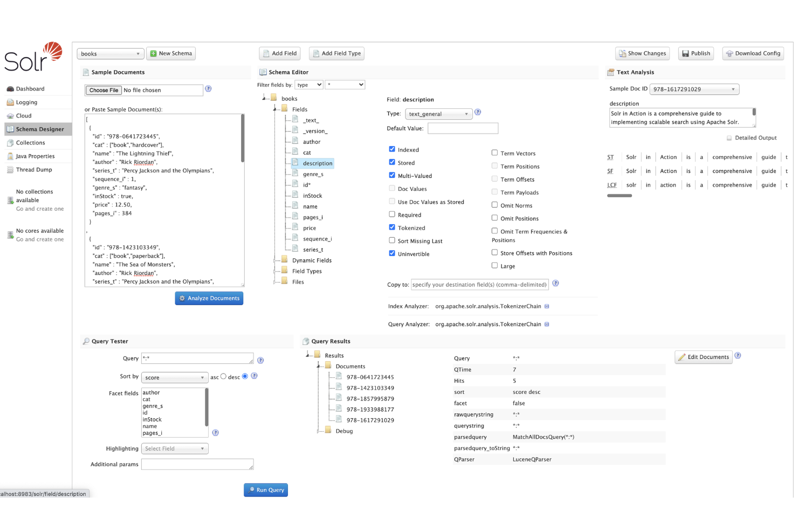The height and width of the screenshot is (532, 798).
Task: Open the Collections panel icon
Action: coord(30,142)
